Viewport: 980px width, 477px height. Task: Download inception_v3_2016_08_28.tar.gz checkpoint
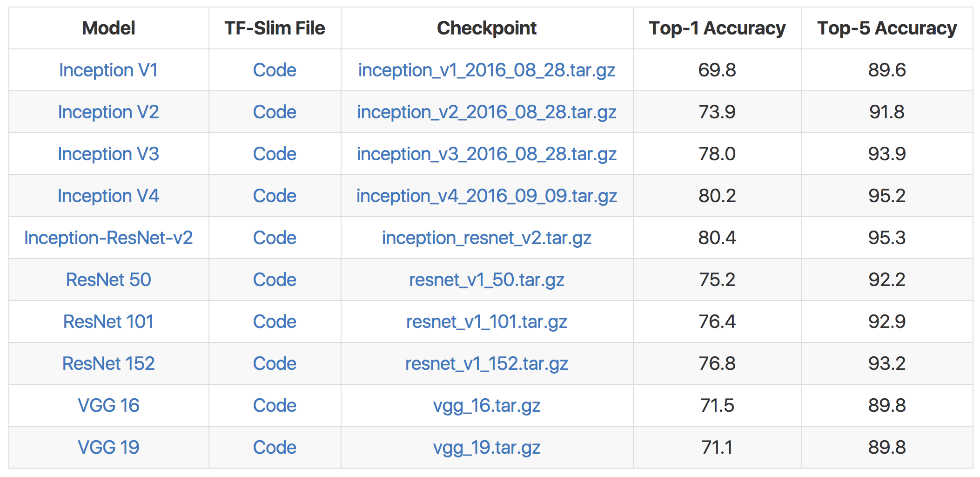pos(487,154)
